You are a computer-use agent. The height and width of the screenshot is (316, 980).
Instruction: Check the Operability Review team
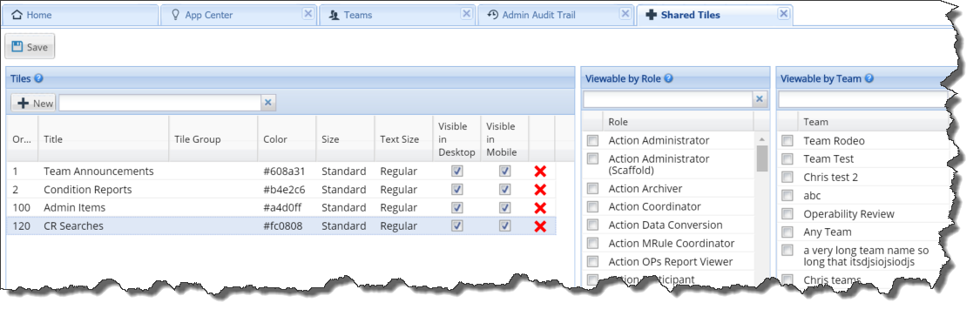[787, 214]
